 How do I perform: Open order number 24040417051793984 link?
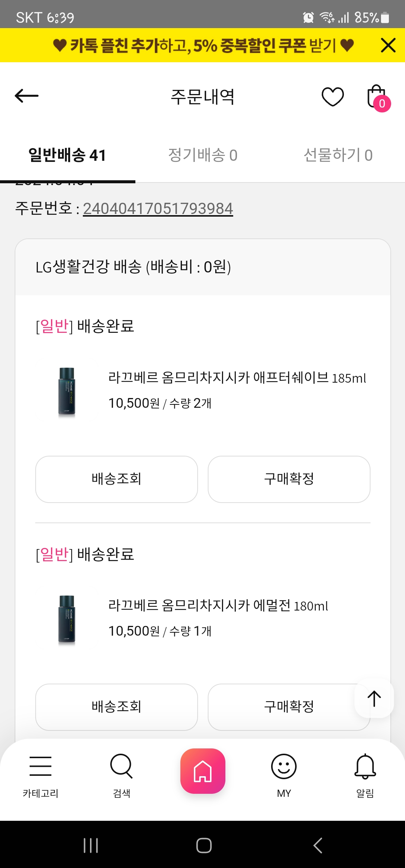coord(158,209)
